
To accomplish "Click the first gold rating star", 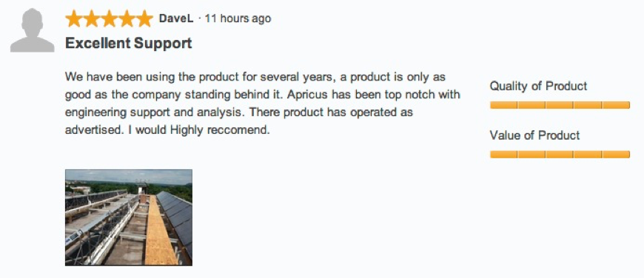I will tap(74, 19).
